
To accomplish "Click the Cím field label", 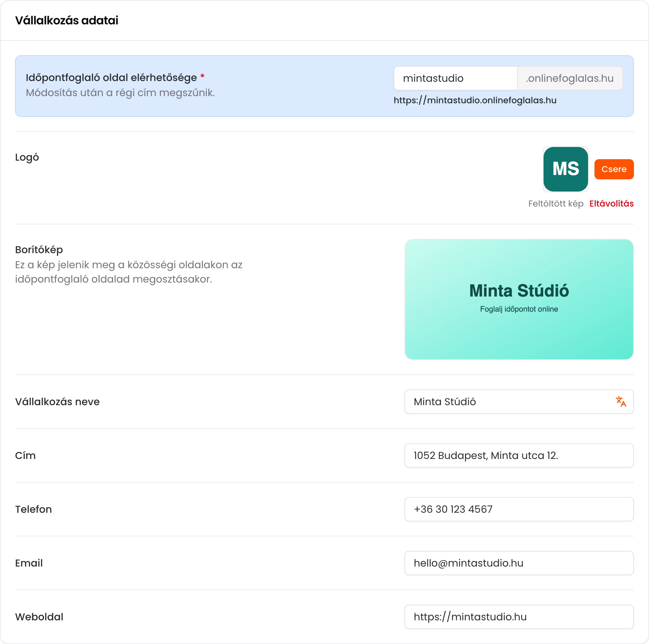I will pyautogui.click(x=25, y=455).
